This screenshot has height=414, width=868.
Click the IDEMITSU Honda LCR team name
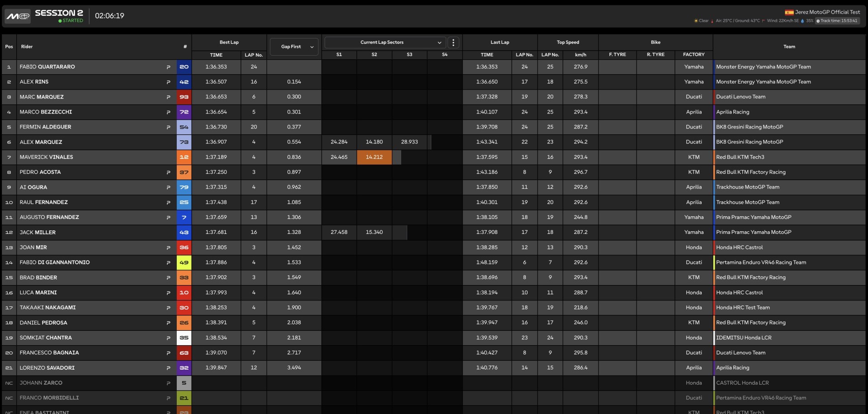tap(744, 338)
